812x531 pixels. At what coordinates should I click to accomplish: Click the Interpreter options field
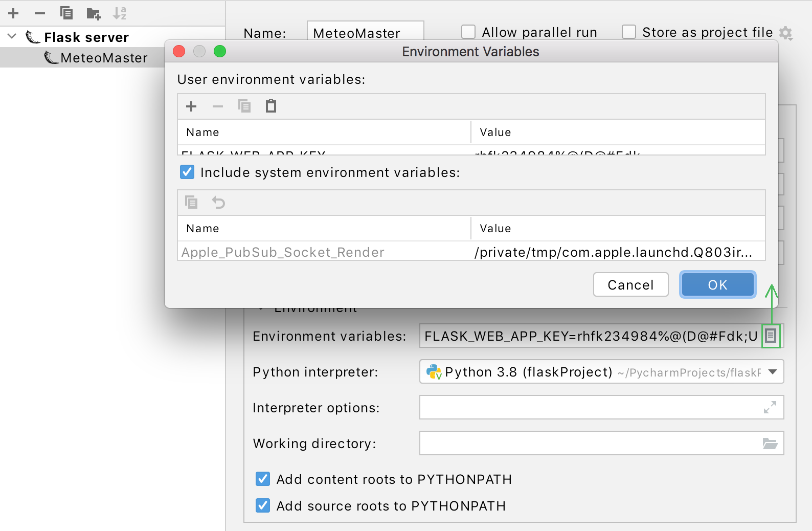602,407
